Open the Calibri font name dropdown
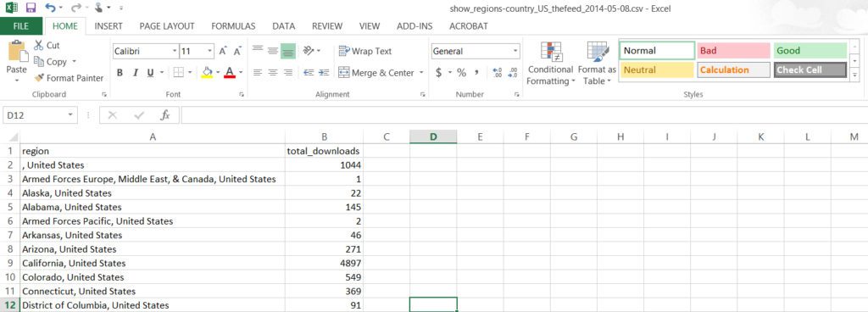Screen dimensions: 868x312 pyautogui.click(x=175, y=51)
